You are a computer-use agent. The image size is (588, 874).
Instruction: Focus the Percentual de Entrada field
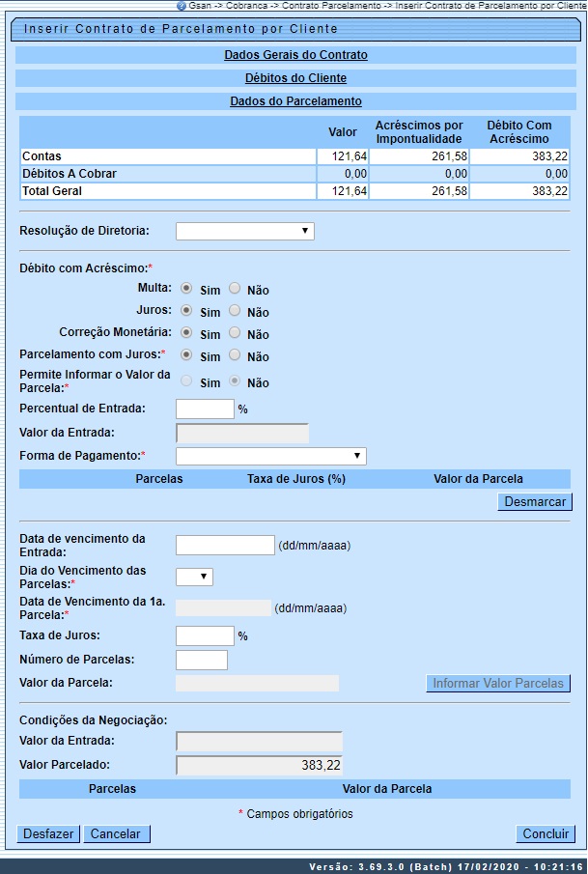point(205,409)
